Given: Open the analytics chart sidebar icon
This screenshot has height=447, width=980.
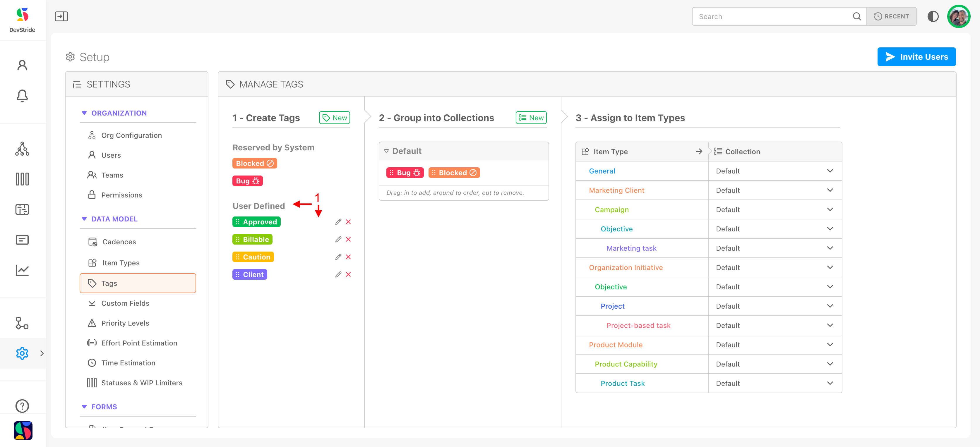Looking at the screenshot, I should [x=22, y=270].
